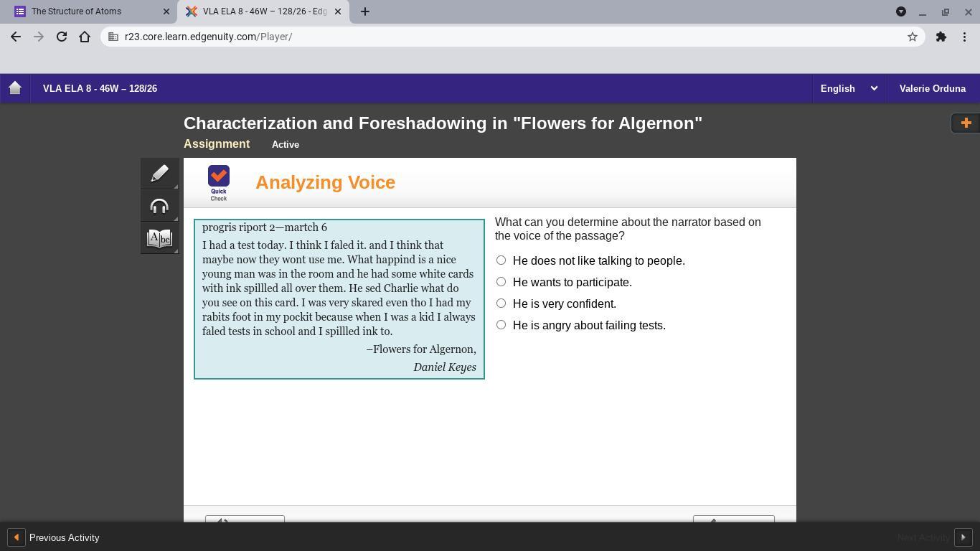This screenshot has height=551, width=980.
Task: Click the Assignment label
Action: coord(217,144)
